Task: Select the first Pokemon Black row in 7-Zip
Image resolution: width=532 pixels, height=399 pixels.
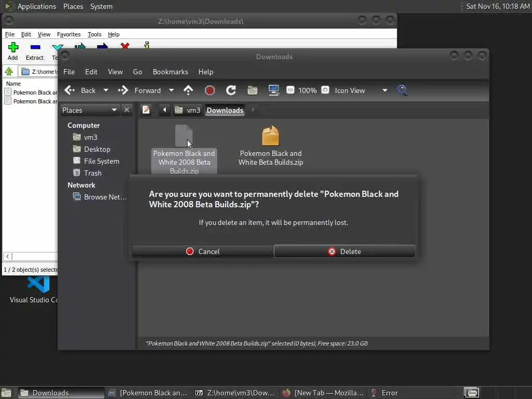Action: [31, 92]
